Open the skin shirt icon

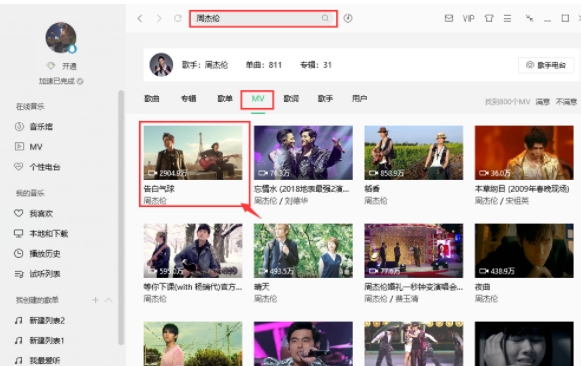tap(489, 18)
